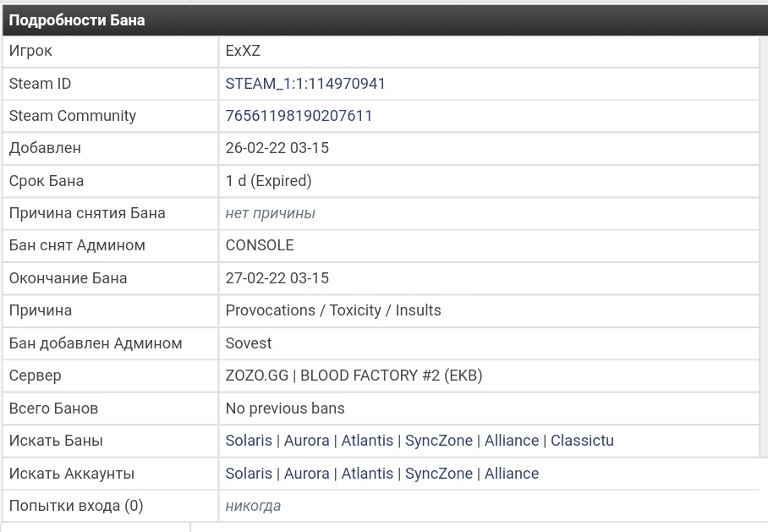768x532 pixels.
Task: Click the Подробности Бана header
Action: 77,20
